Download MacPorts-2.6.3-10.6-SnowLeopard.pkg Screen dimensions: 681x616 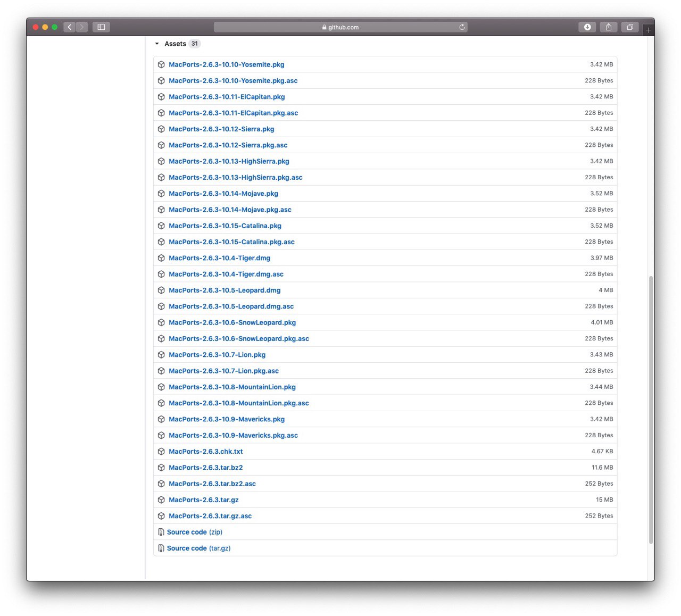click(x=232, y=323)
